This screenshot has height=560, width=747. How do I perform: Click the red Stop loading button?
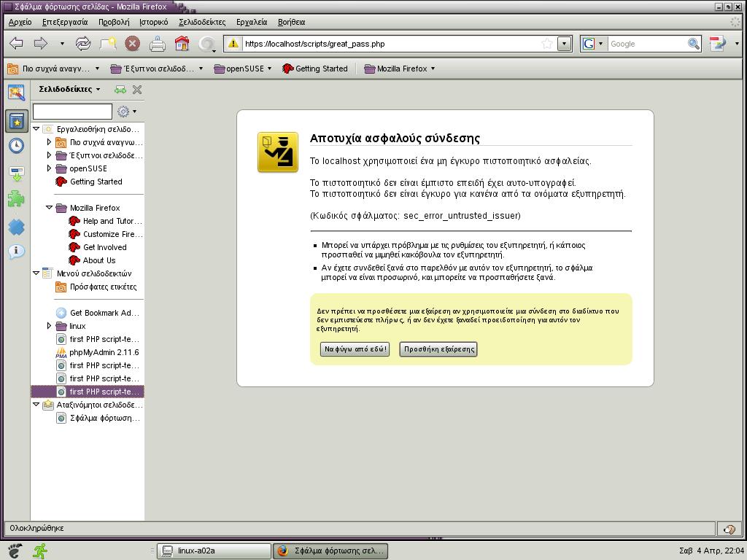coord(133,44)
